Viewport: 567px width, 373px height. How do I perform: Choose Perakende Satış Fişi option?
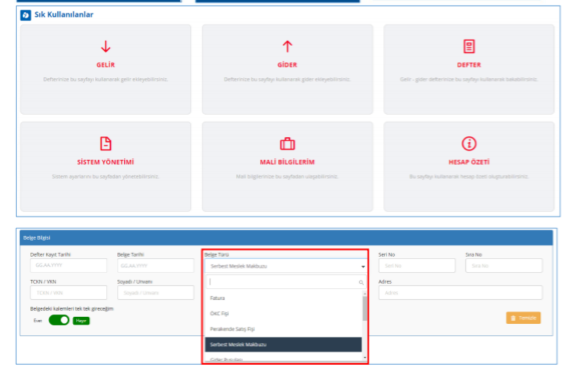coord(284,329)
